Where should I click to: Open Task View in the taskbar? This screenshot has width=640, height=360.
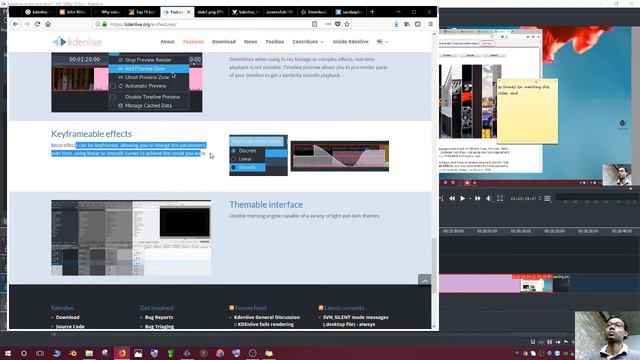[40, 353]
